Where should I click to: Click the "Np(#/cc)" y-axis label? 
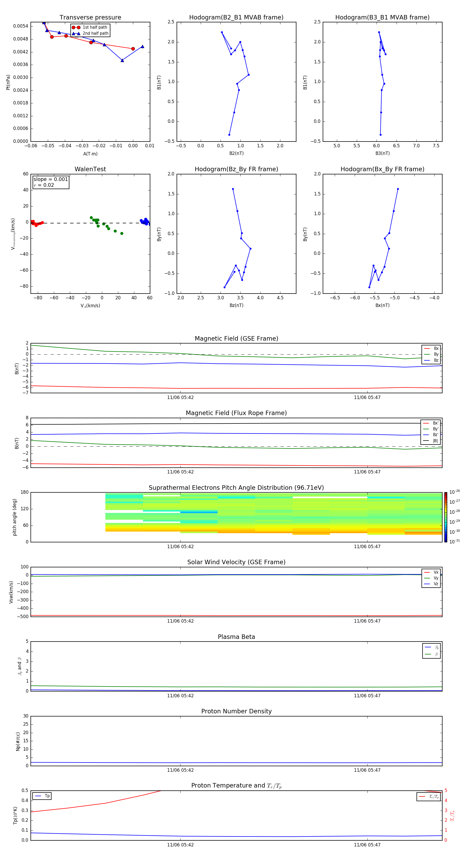point(18,741)
